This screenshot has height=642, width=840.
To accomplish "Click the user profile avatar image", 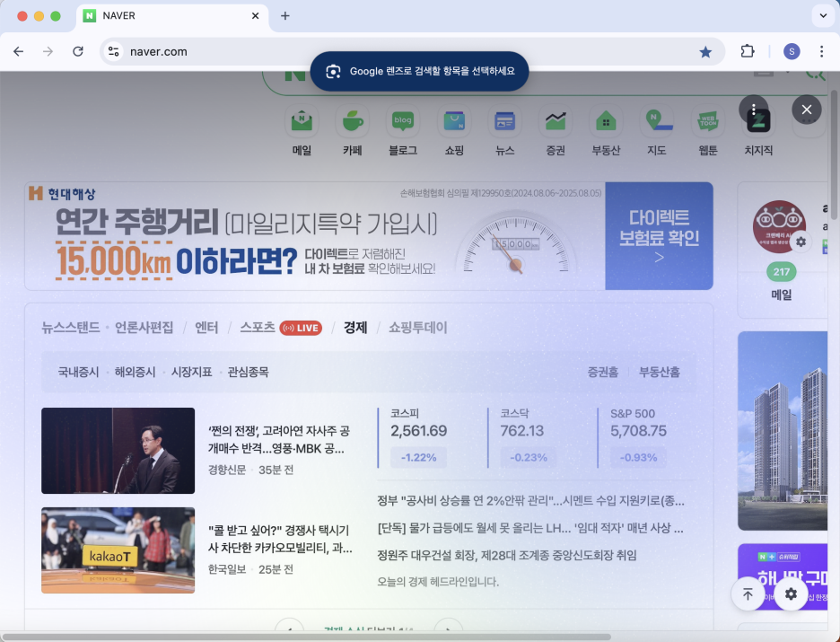I will click(x=779, y=226).
